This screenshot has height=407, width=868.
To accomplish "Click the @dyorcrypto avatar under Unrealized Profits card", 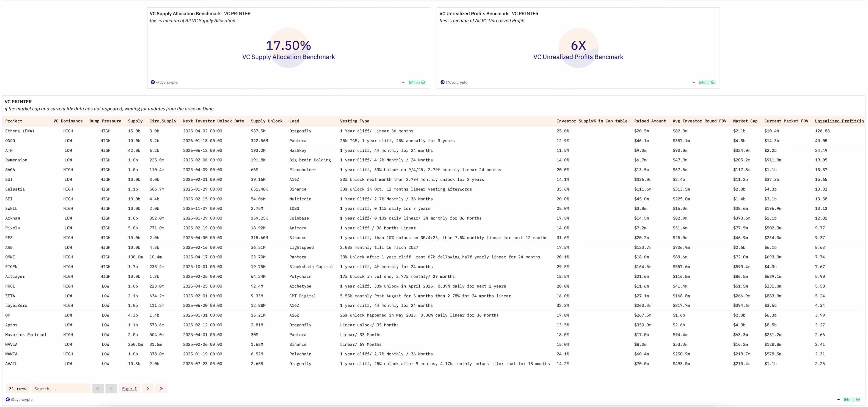I will [442, 82].
